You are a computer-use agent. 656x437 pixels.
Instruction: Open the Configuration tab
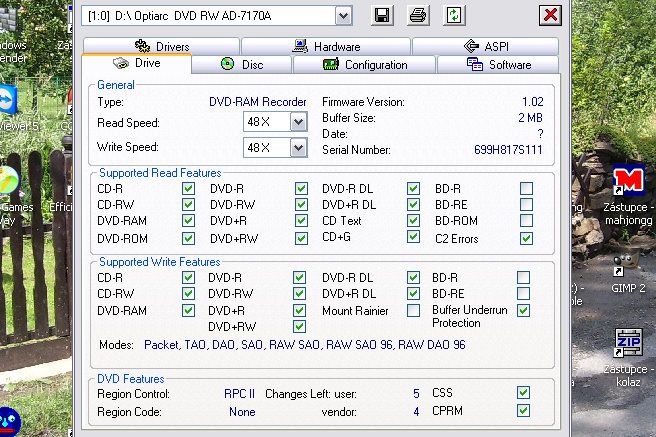coord(364,64)
